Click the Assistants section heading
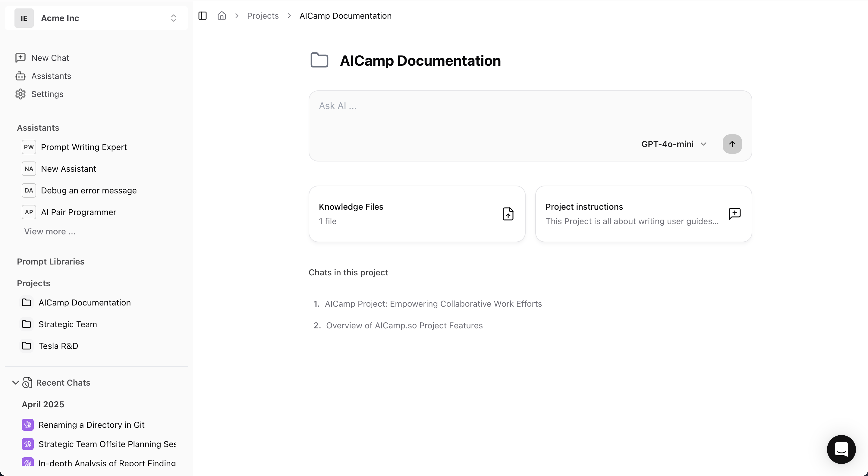 tap(38, 128)
